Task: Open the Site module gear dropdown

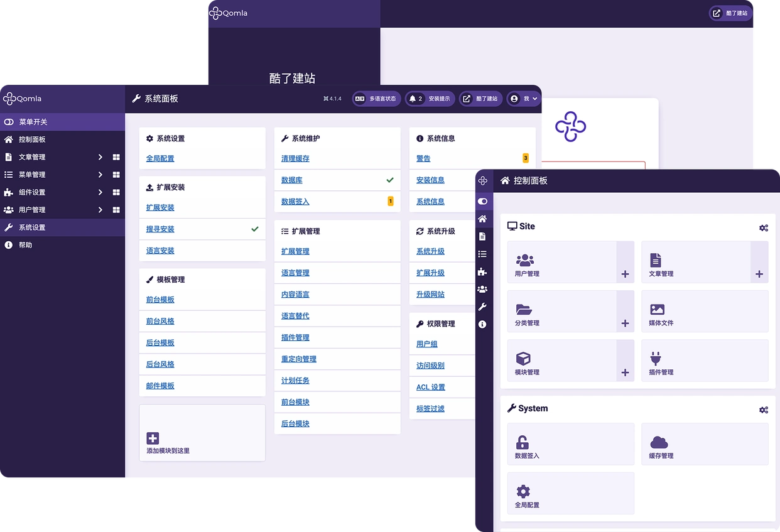Action: [x=764, y=228]
